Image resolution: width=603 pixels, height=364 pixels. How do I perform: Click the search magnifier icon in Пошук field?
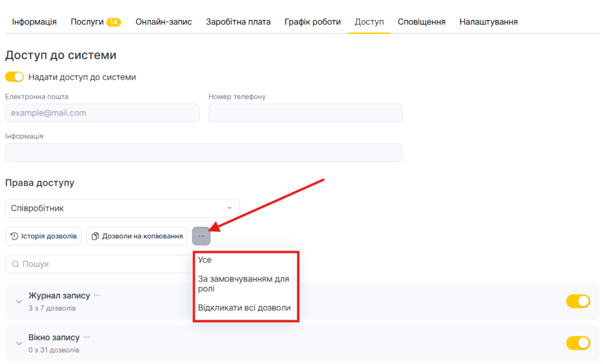15,264
